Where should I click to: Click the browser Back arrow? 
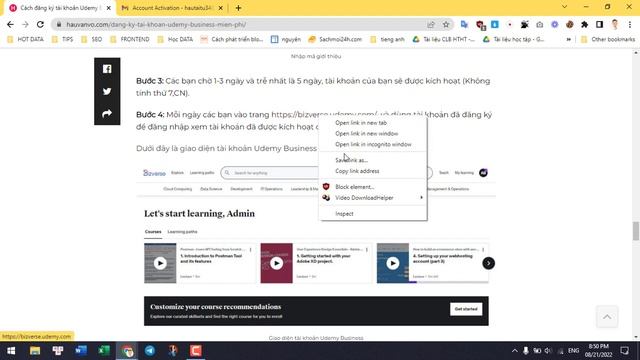(x=11, y=24)
